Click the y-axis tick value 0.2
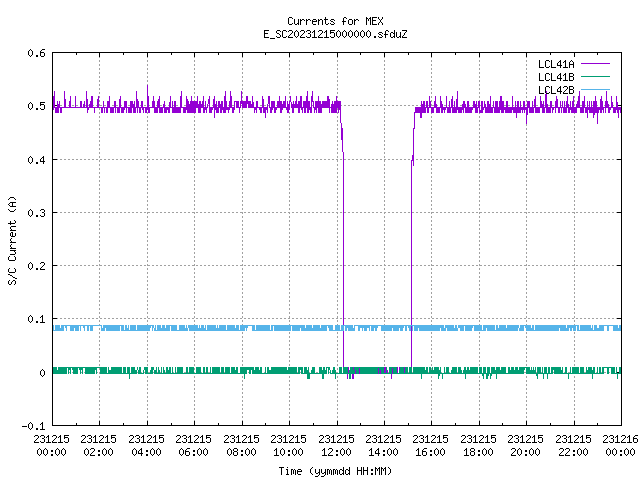Image resolution: width=640 pixels, height=480 pixels. coord(36,266)
